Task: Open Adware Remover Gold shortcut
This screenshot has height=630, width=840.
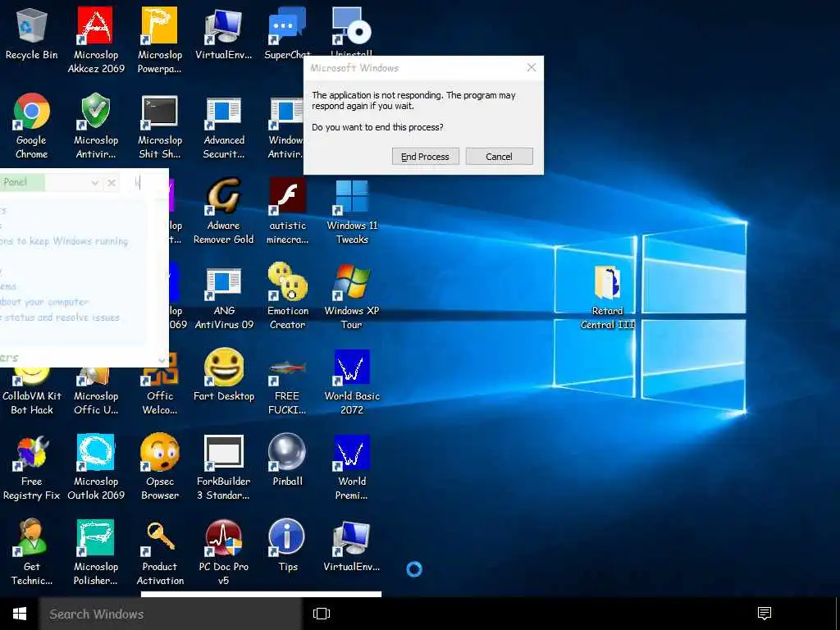Action: point(223,211)
